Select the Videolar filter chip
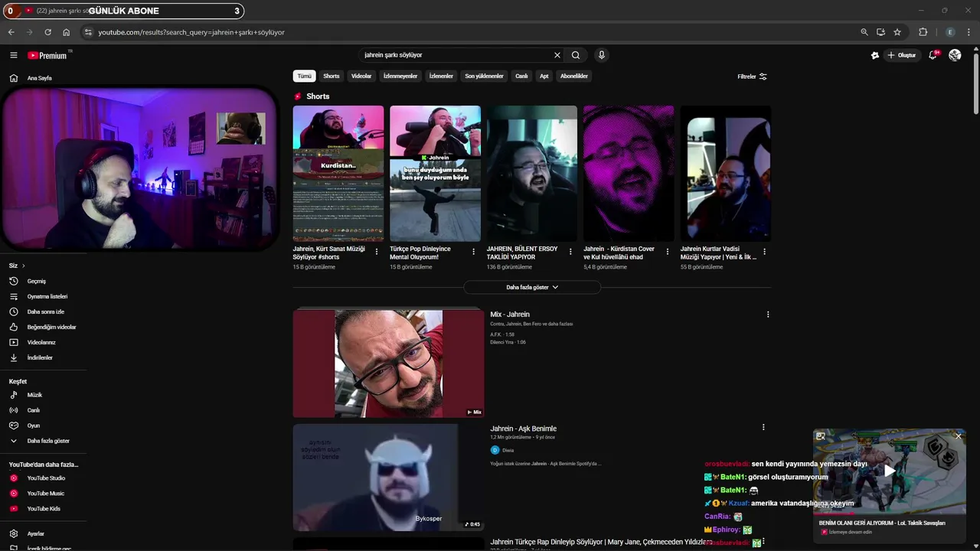 coord(361,76)
